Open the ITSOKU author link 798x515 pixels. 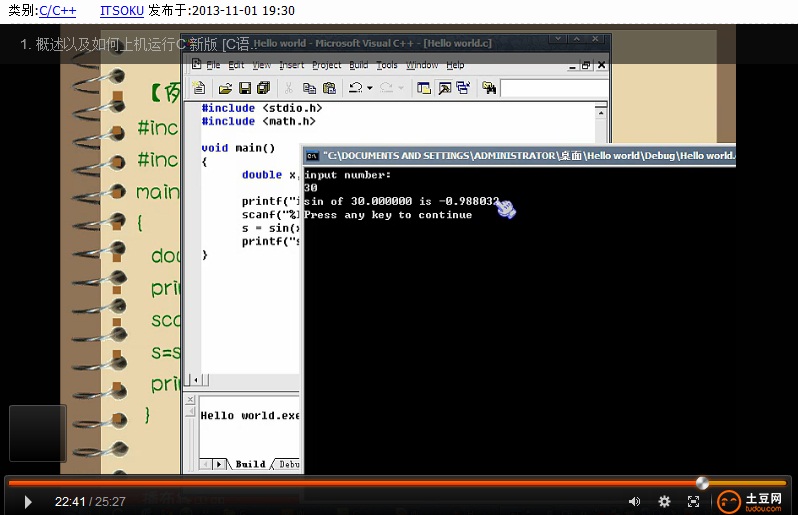(122, 10)
